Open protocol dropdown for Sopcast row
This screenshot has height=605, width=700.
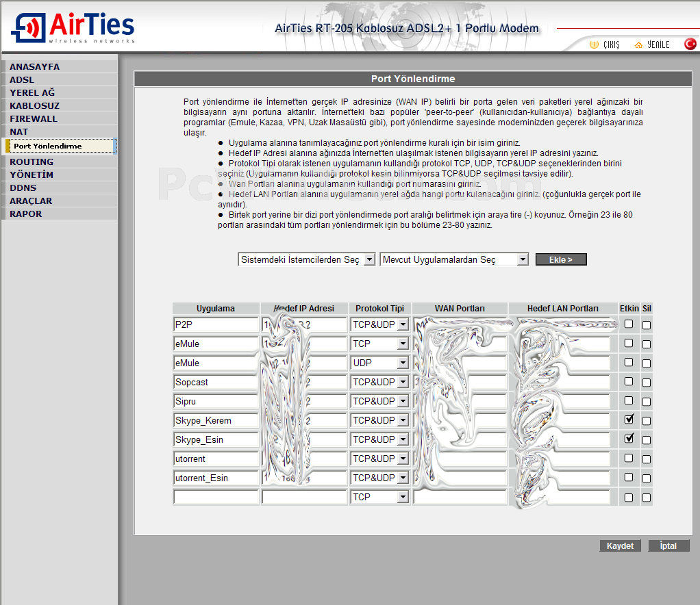[x=380, y=382]
